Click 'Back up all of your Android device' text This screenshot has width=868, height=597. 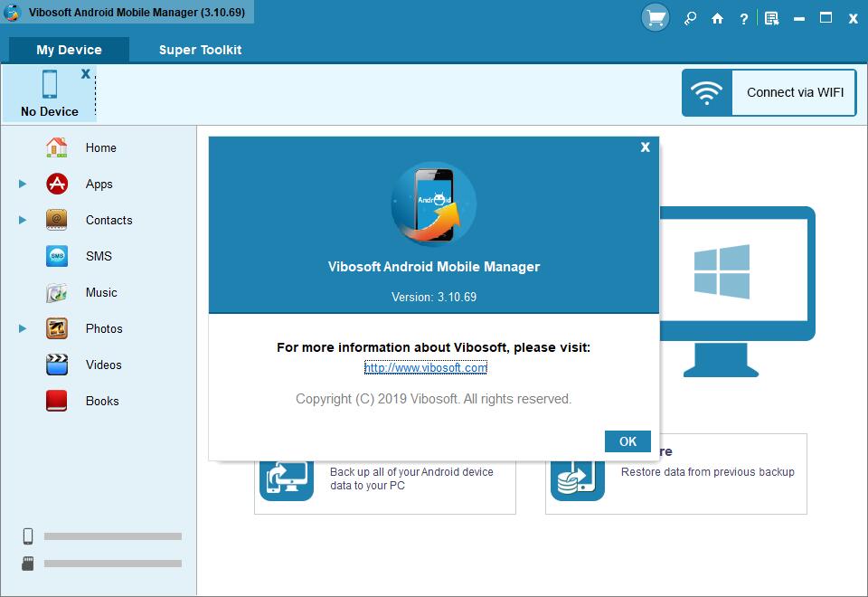pyautogui.click(x=411, y=472)
